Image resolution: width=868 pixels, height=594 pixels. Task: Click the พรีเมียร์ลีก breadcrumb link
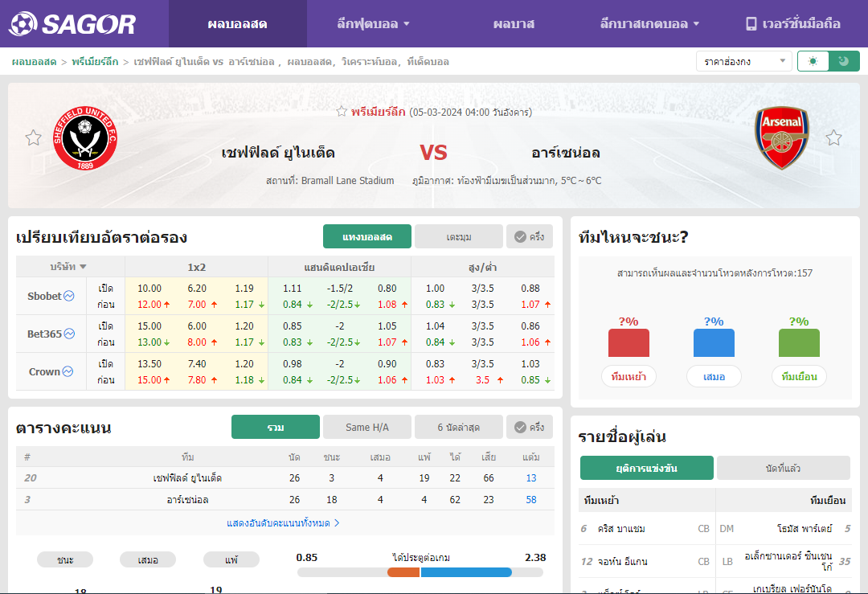click(x=95, y=62)
